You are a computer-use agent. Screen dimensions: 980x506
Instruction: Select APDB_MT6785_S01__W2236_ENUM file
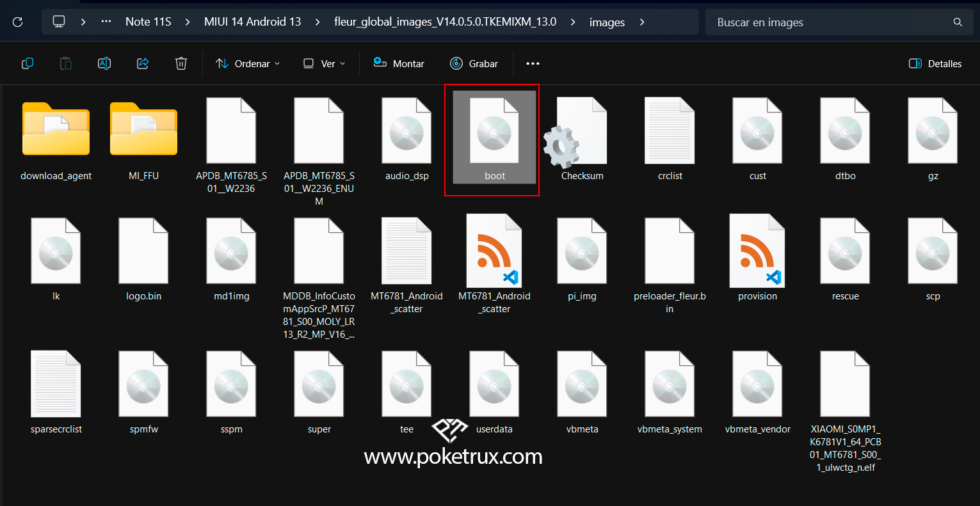[319, 152]
